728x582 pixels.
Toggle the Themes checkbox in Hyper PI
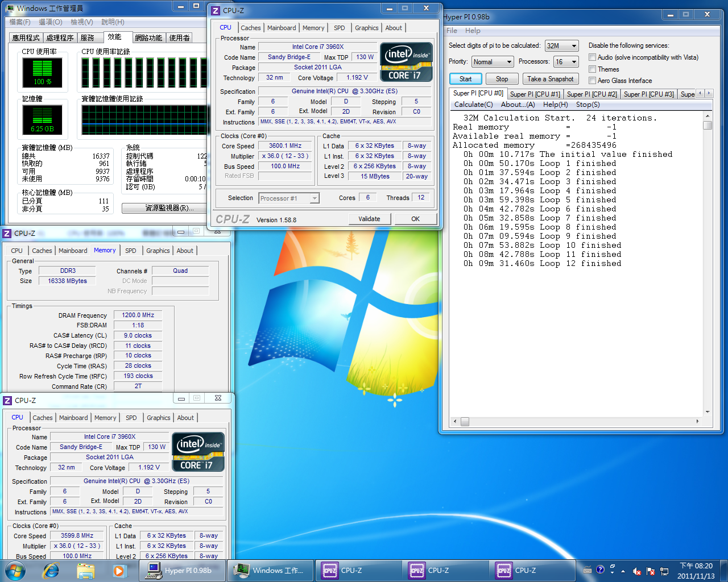click(x=592, y=69)
